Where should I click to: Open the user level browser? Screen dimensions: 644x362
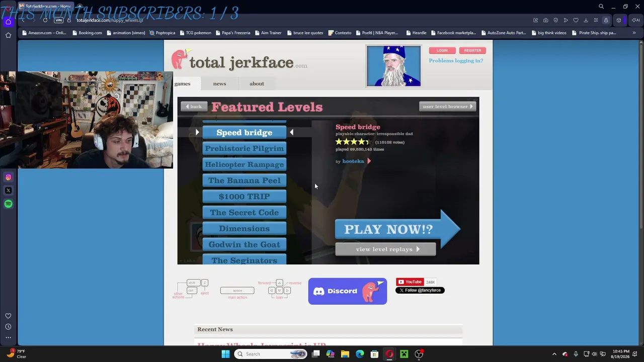tap(447, 107)
